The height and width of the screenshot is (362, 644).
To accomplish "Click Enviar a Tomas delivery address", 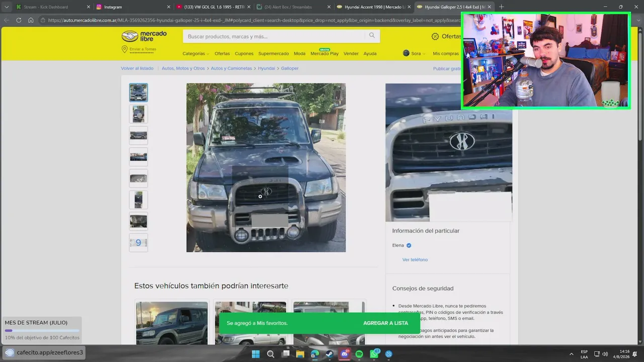I will click(x=143, y=49).
